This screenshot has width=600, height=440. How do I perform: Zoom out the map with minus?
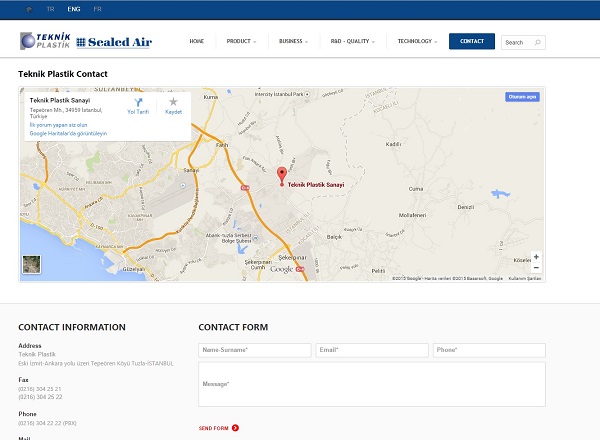[x=536, y=267]
